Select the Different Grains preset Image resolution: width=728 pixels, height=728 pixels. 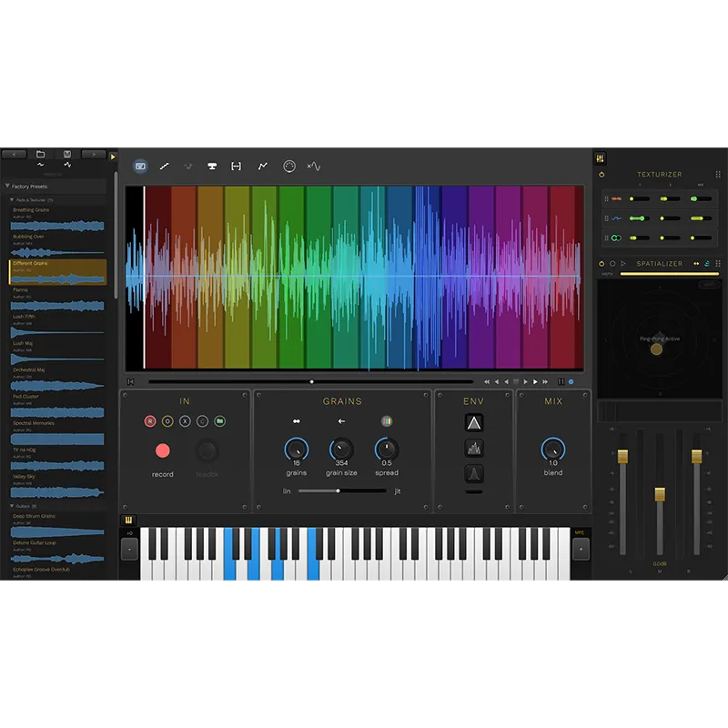pos(57,272)
